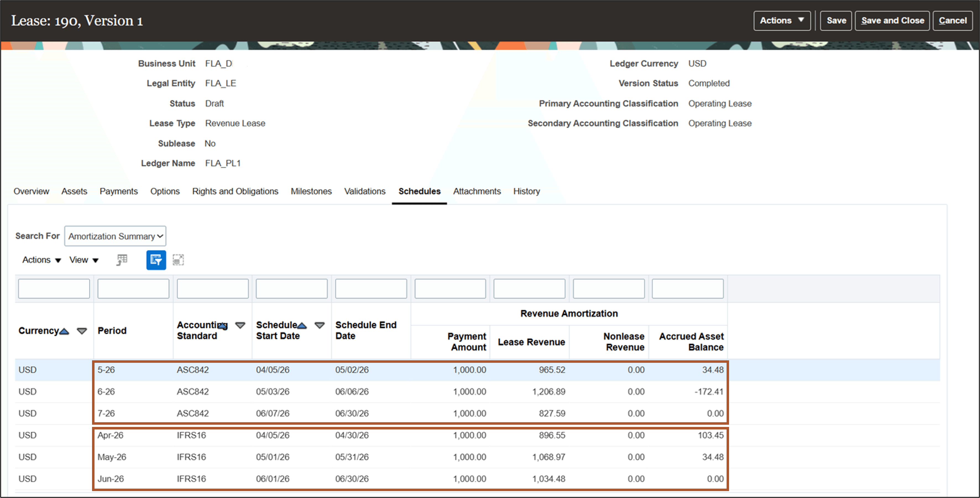Viewport: 980px width, 498px height.
Task: Switch to the Overview tab
Action: point(31,191)
